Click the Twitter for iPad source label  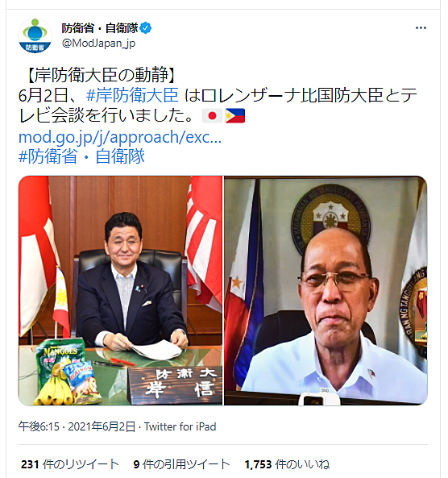(180, 426)
